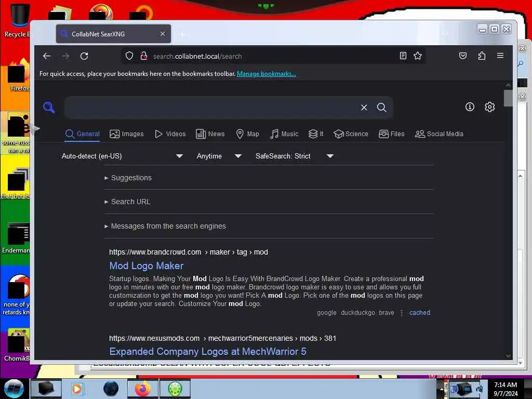The image size is (532, 399).
Task: Toggle reader view icon in address bar
Action: click(x=403, y=56)
